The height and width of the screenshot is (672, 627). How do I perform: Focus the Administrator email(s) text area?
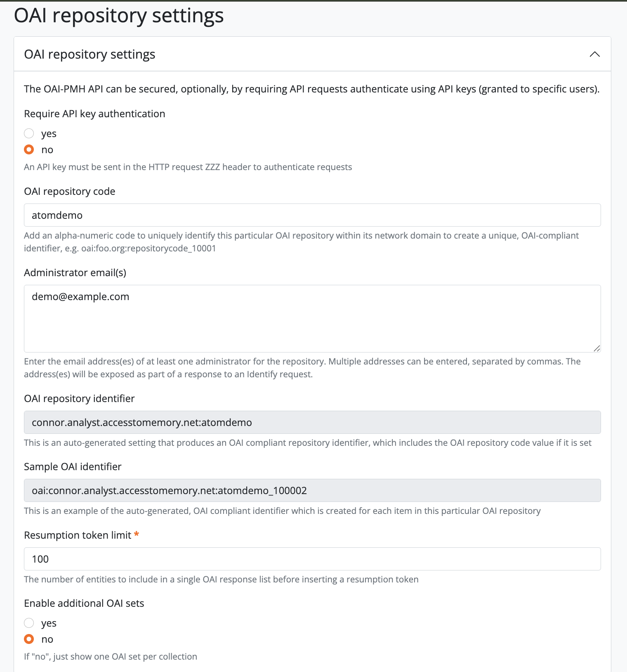tap(312, 318)
